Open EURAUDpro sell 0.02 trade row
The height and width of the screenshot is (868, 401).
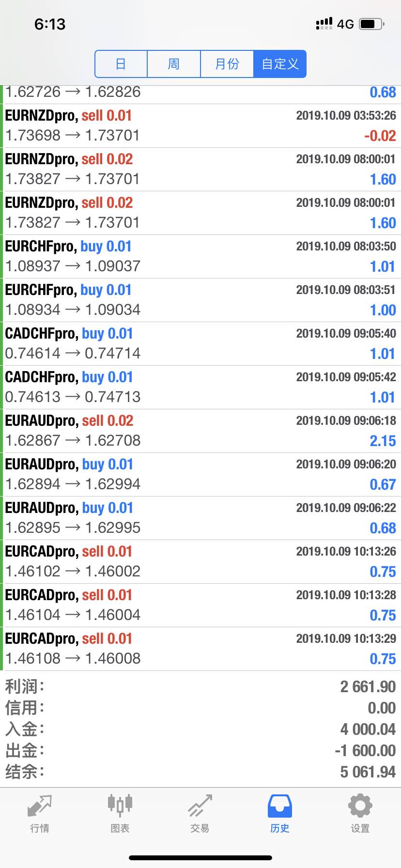coord(200,431)
